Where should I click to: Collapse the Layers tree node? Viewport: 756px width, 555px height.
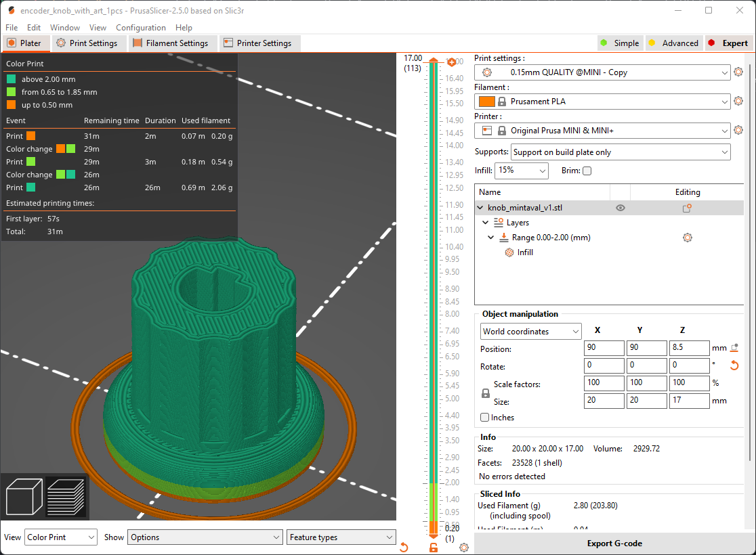[486, 223]
